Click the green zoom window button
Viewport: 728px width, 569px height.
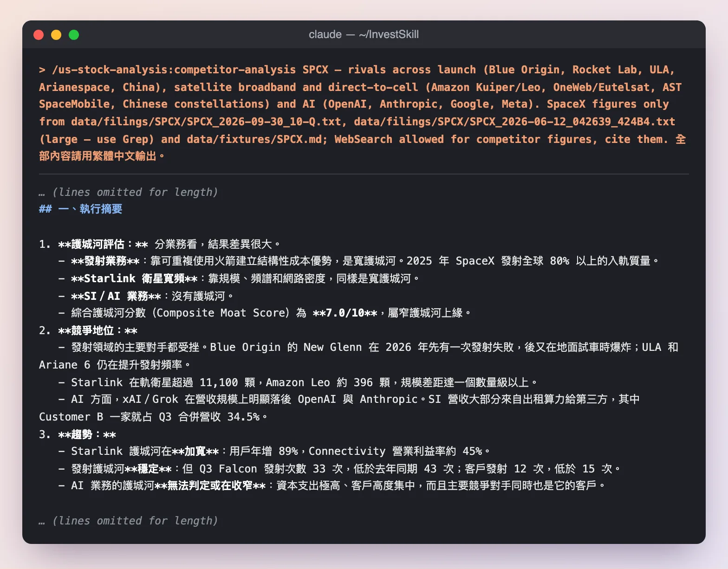click(x=74, y=35)
